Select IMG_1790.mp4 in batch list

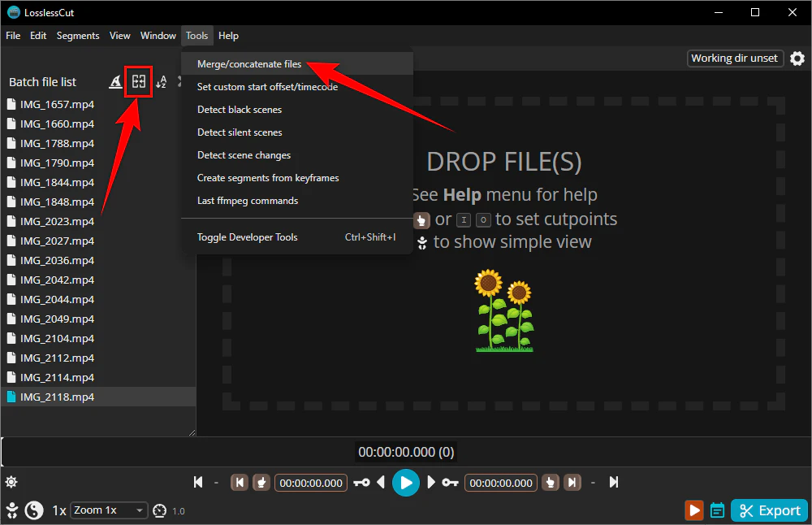98,163
